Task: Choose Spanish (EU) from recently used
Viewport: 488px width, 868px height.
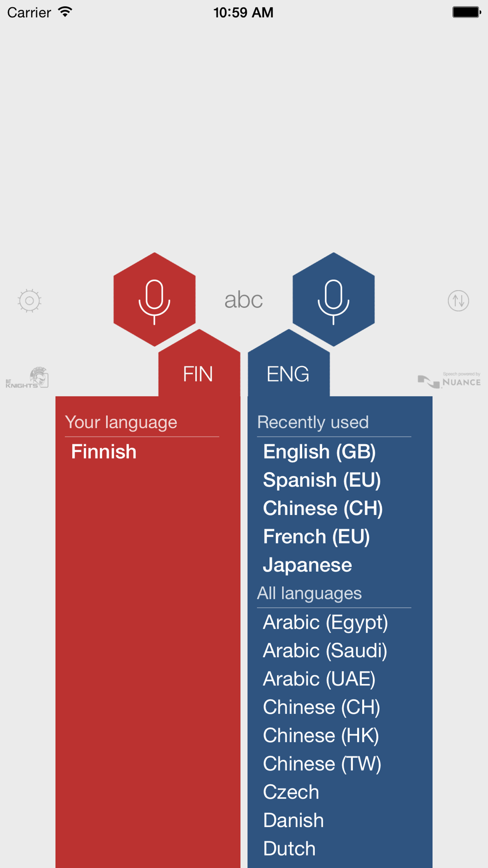Action: tap(322, 480)
